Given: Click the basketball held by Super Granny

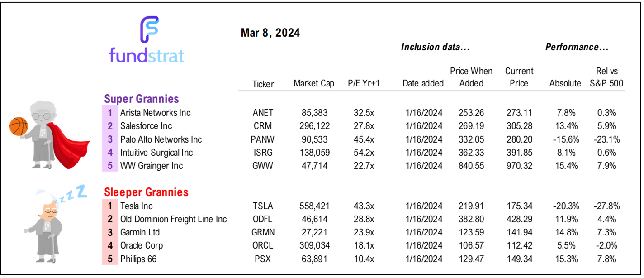Looking at the screenshot, I should coord(19,125).
